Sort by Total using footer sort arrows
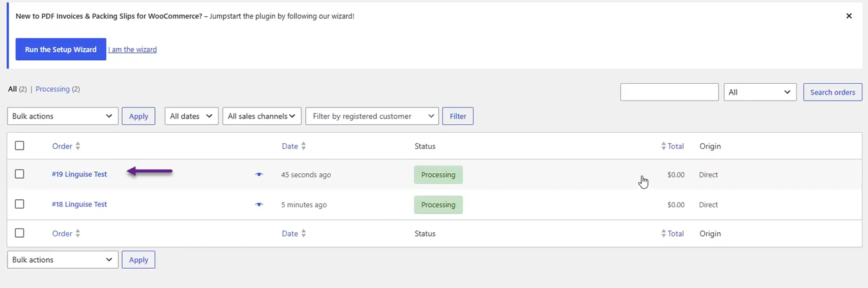 (664, 234)
